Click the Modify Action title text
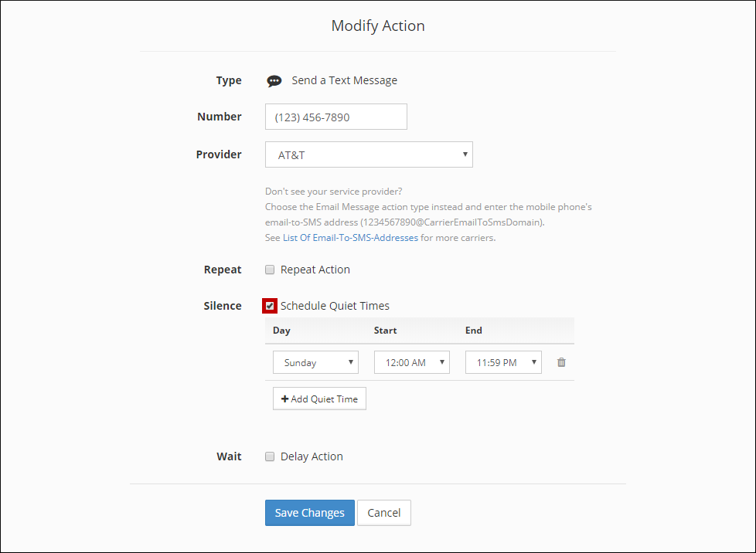Image resolution: width=756 pixels, height=553 pixels. (378, 26)
